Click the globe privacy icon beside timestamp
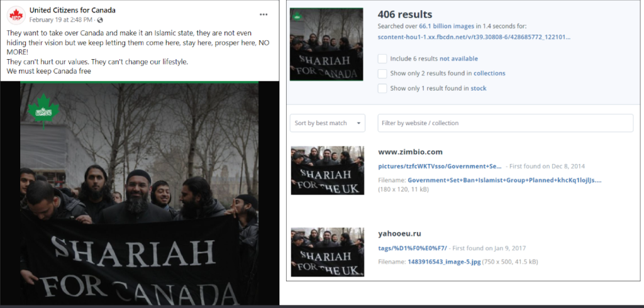This screenshot has height=308, width=644. click(100, 20)
